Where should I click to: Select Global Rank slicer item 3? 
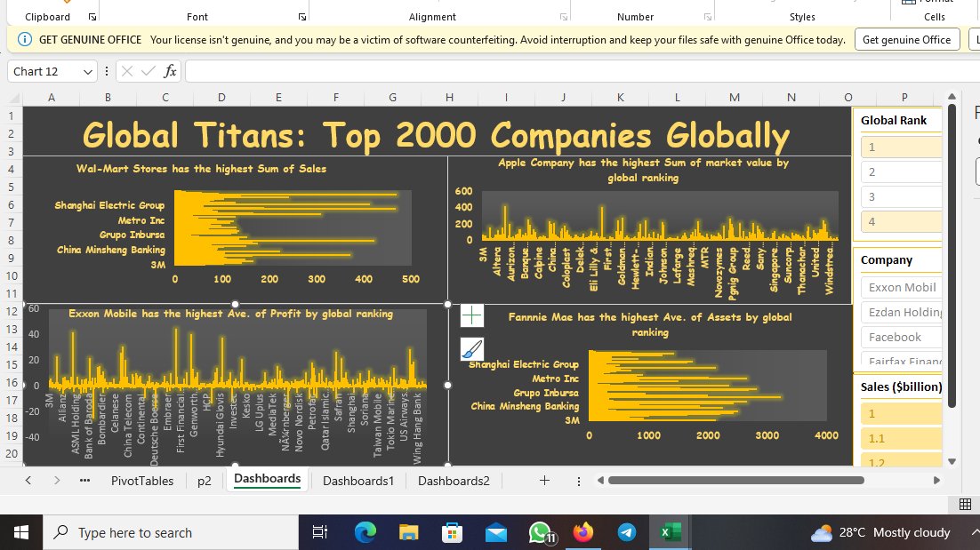point(901,197)
